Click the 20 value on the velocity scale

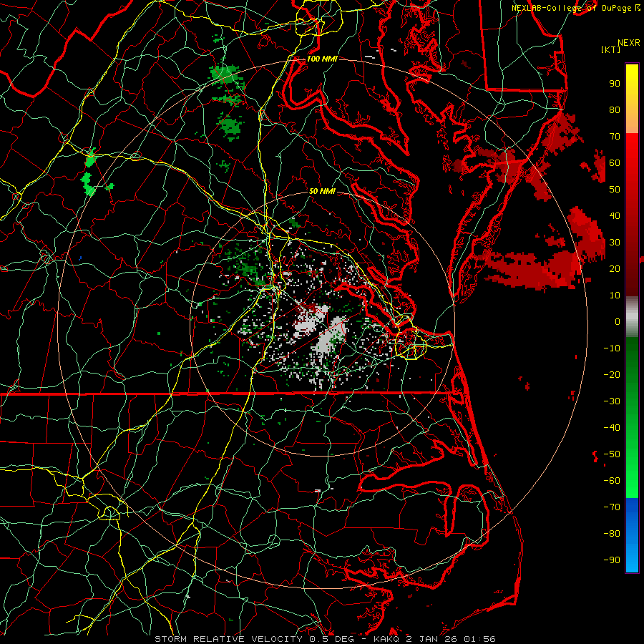coord(615,268)
